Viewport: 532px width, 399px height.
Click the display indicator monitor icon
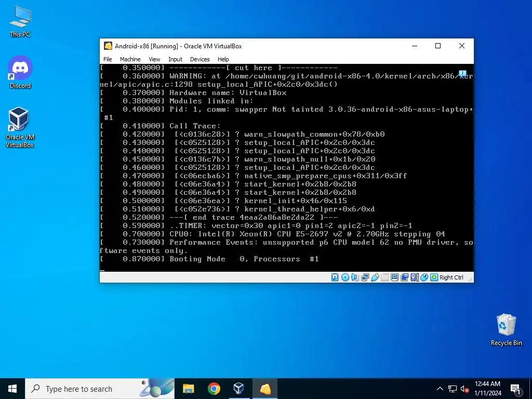tap(395, 277)
